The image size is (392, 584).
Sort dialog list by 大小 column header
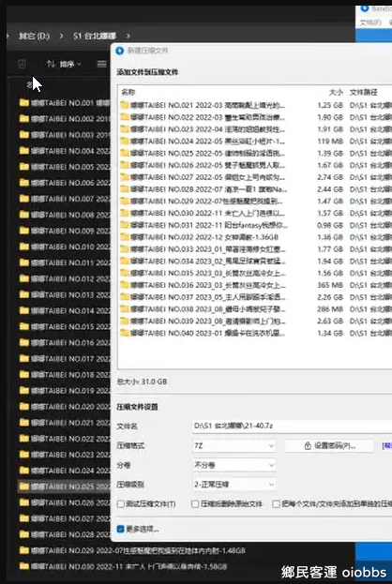(x=336, y=92)
